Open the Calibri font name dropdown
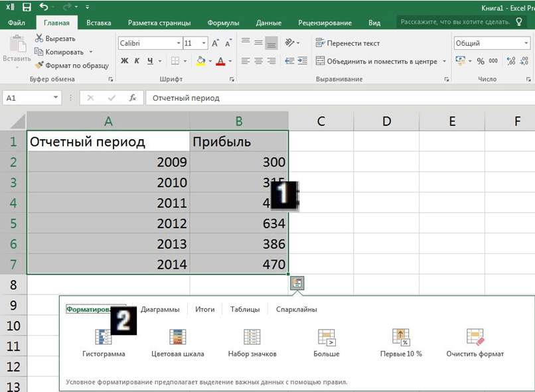Viewport: 535px width, 392px height. click(179, 43)
